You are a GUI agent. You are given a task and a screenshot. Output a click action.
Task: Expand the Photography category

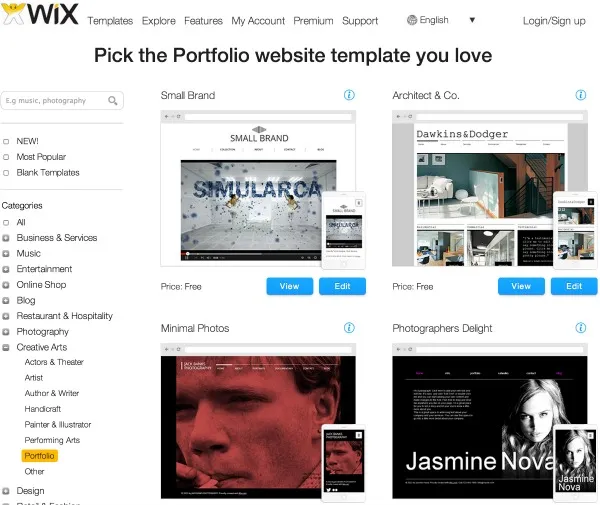coord(6,332)
